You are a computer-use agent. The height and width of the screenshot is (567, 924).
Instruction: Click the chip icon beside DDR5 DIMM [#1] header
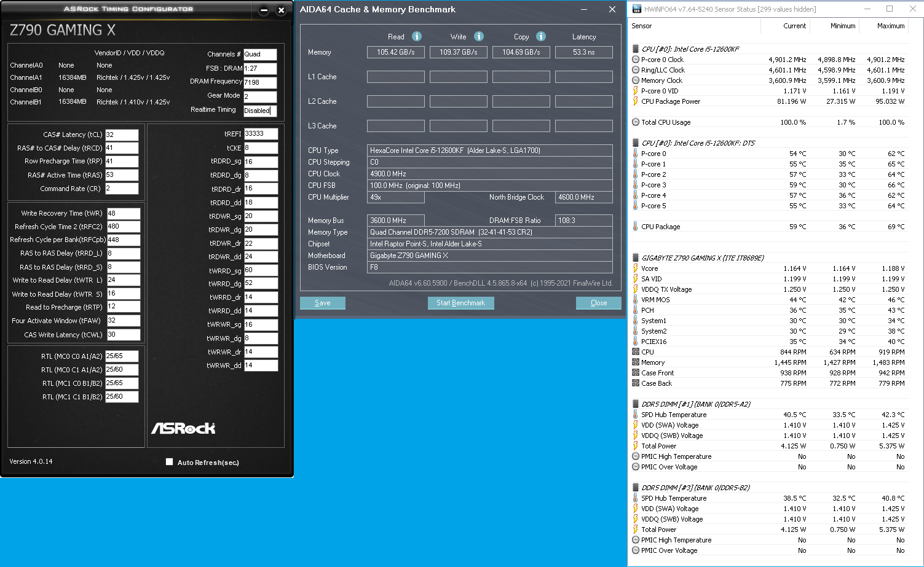coord(636,404)
